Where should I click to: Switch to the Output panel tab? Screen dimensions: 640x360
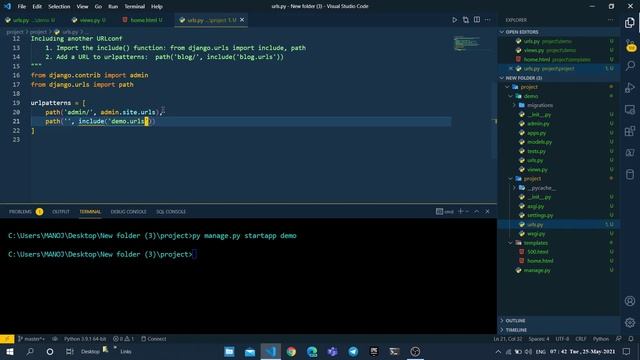[x=61, y=211]
